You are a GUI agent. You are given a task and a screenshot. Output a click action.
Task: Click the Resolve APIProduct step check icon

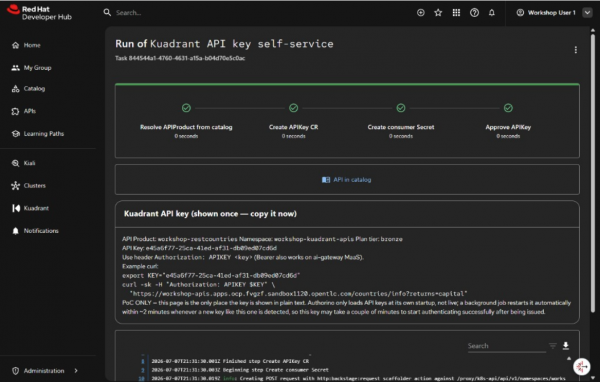186,108
